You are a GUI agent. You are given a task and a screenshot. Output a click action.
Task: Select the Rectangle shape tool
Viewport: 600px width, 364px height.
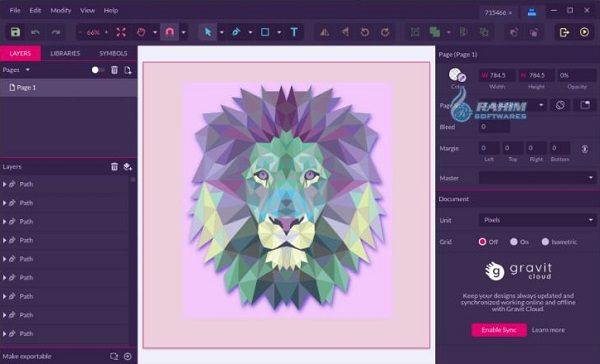(x=265, y=32)
